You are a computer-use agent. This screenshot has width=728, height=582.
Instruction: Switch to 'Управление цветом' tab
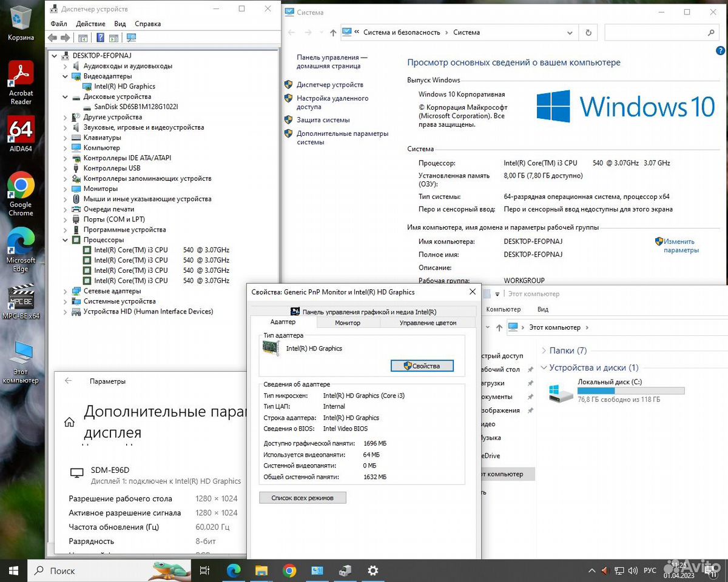tap(428, 323)
